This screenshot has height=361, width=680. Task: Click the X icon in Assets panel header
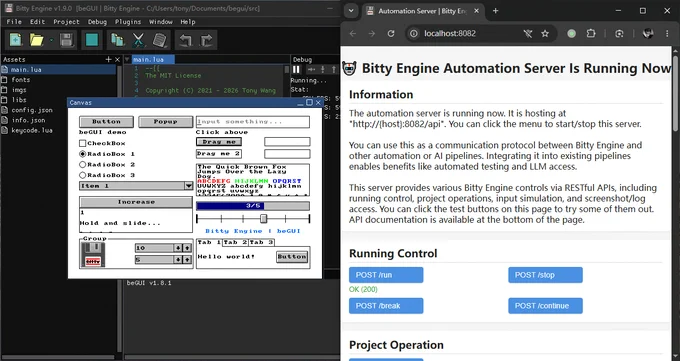117,59
